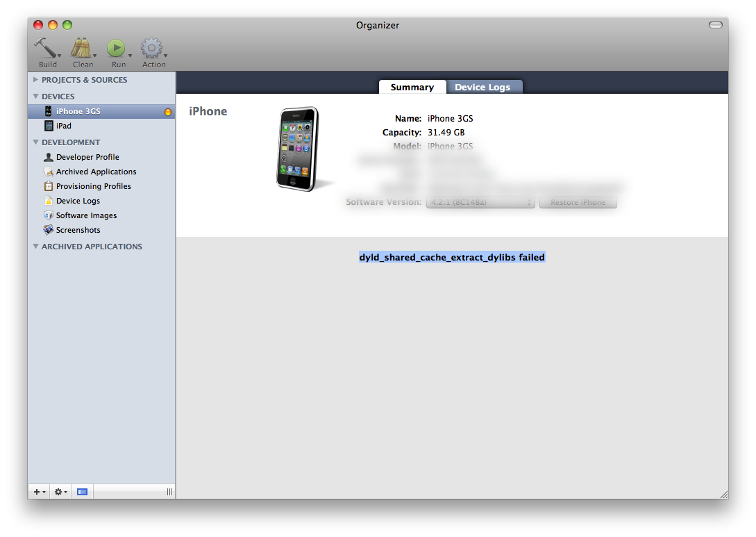Open the Software Version 4.2.1 popup
Viewport: 756px width, 537px height.
[480, 202]
